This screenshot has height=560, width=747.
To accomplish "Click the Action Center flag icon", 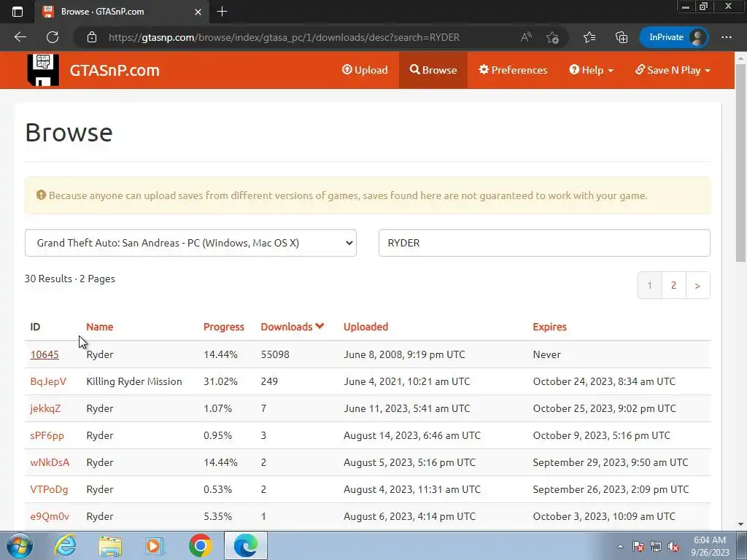I will (638, 547).
